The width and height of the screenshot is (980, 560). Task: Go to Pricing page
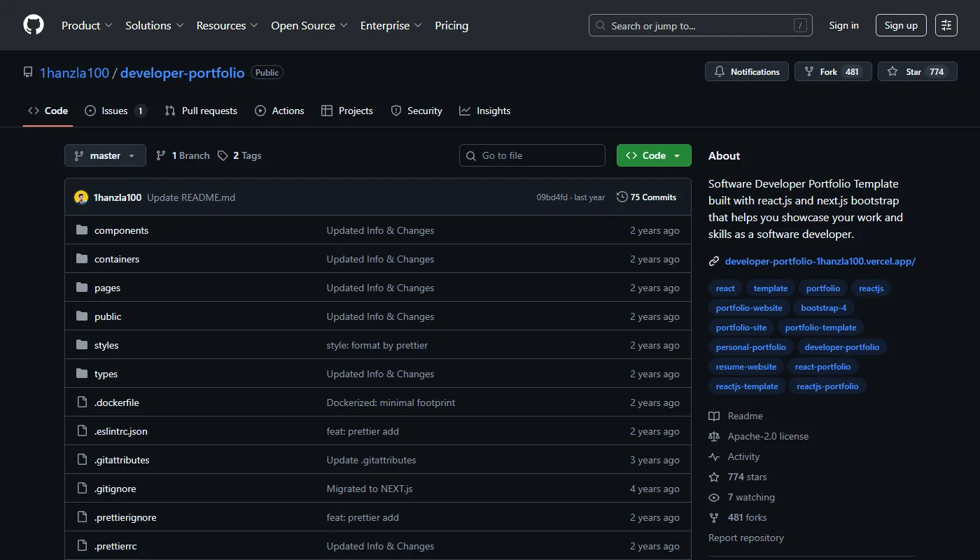(x=451, y=25)
